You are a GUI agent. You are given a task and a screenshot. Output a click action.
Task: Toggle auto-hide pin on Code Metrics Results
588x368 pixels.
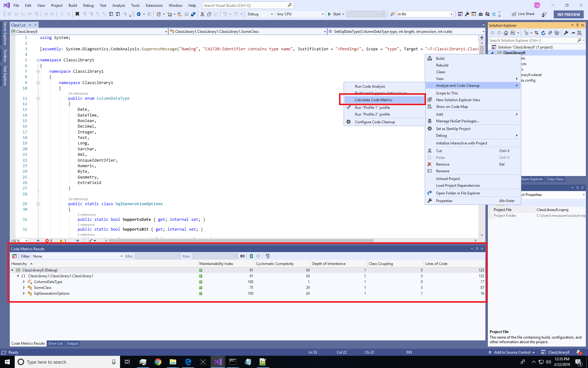477,249
